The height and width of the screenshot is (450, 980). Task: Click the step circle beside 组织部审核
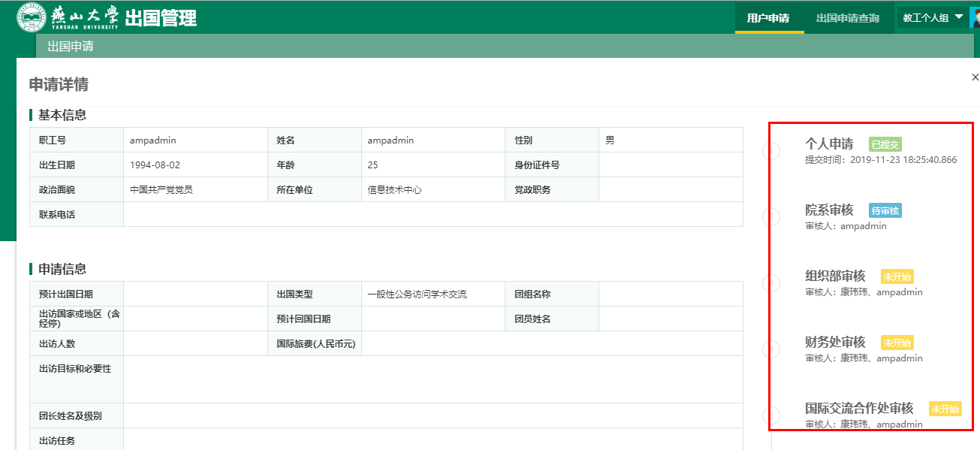[771, 283]
